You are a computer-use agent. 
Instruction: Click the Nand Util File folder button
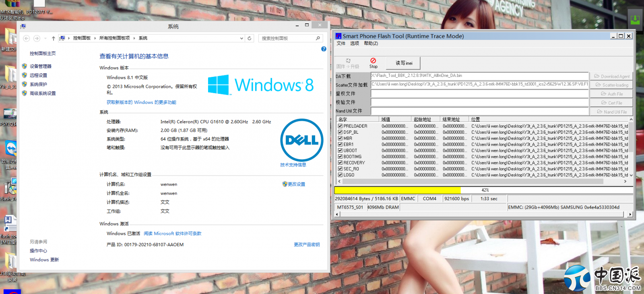pos(611,112)
